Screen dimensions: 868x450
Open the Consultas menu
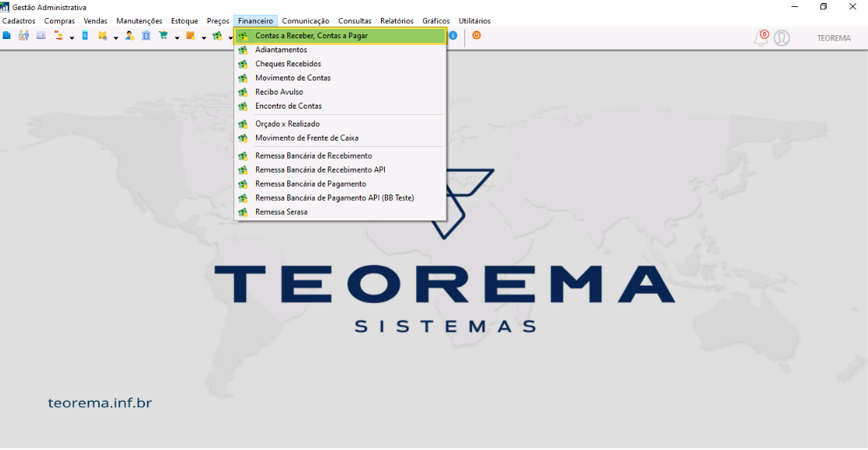(355, 21)
